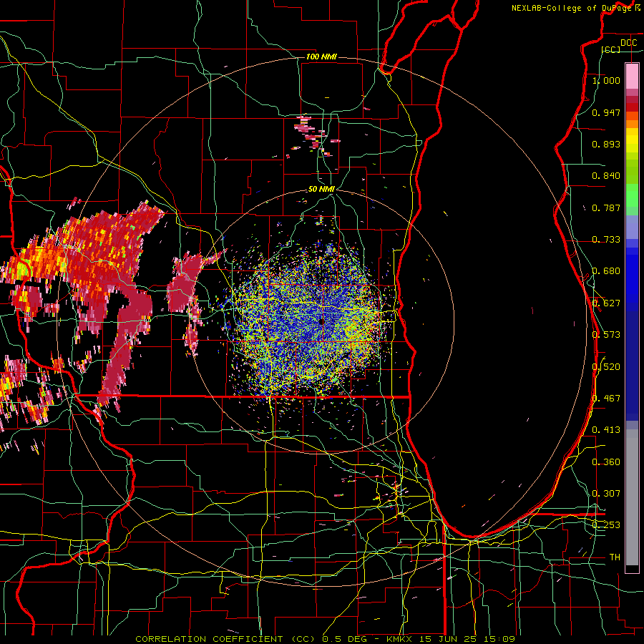Select the 0.573 color scale value
The image size is (644, 644).
pos(606,335)
